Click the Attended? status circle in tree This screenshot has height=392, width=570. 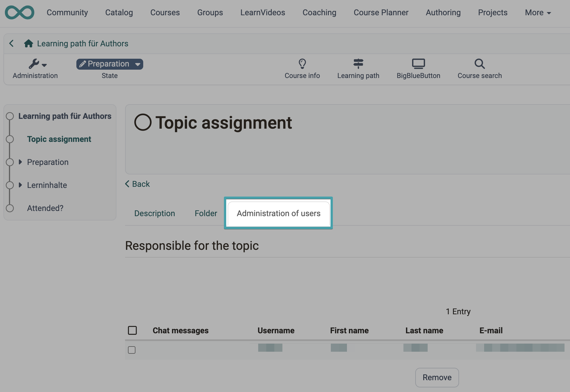click(10, 208)
